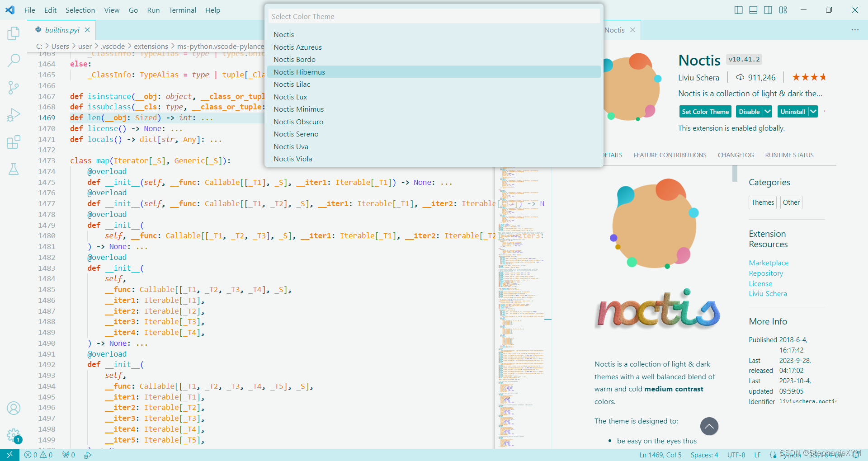This screenshot has height=461, width=868.
Task: Click the Select Color Theme input field
Action: (x=434, y=16)
